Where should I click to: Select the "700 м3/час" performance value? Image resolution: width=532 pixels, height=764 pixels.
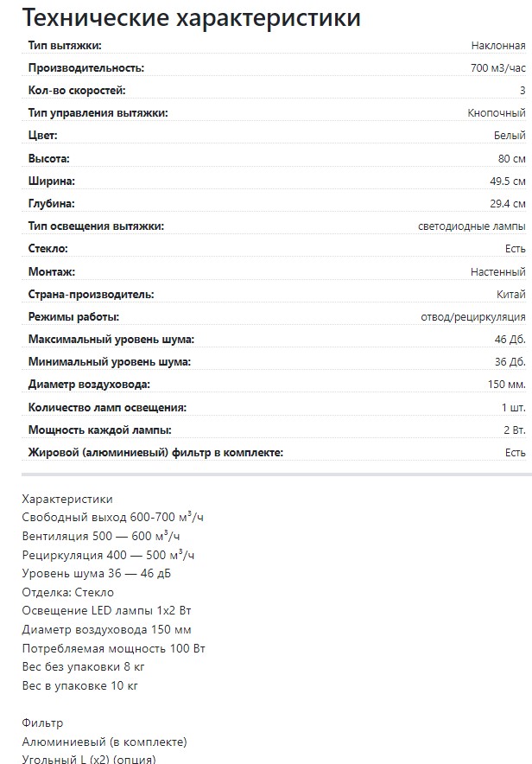pos(492,68)
